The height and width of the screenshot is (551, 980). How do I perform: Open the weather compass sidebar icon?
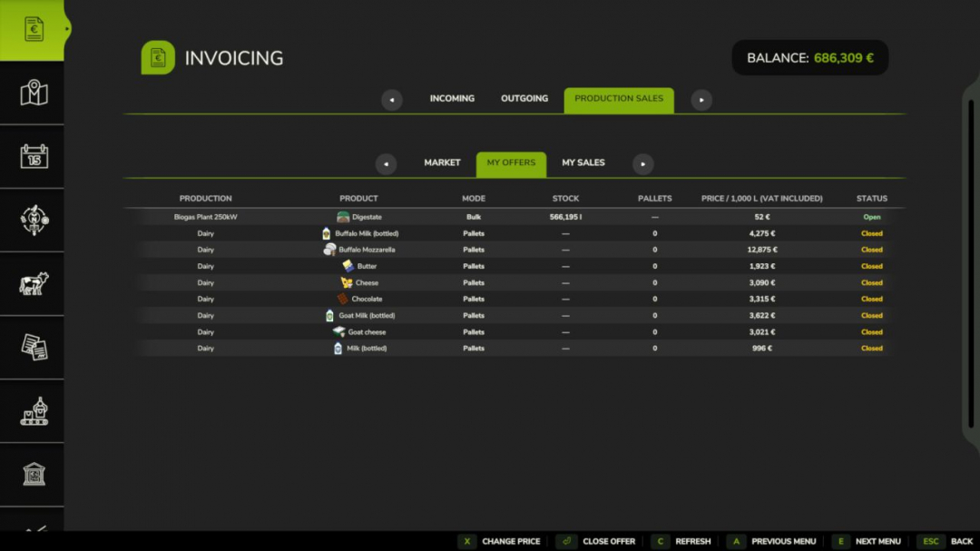[x=34, y=221]
